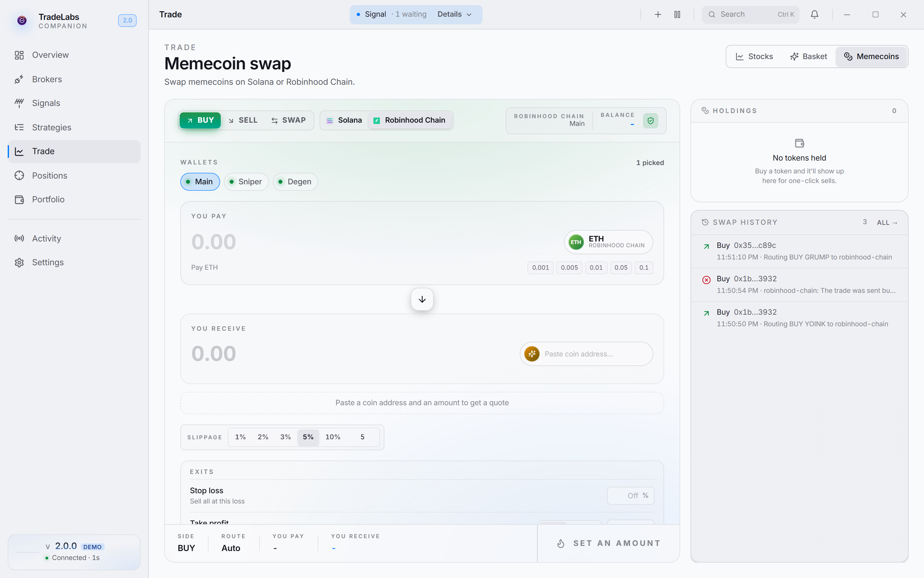This screenshot has height=578, width=924.
Task: Open the Buy 0x35...c89c history entry
Action: pos(799,251)
